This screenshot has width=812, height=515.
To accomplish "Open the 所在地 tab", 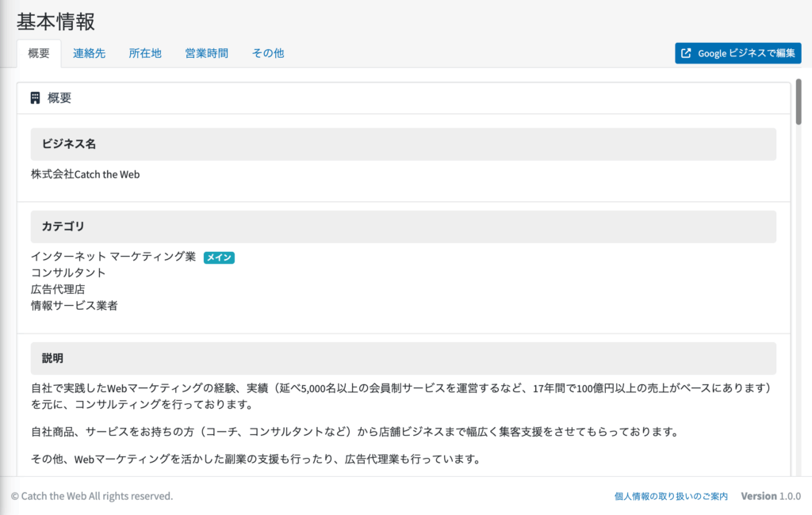I will [145, 53].
